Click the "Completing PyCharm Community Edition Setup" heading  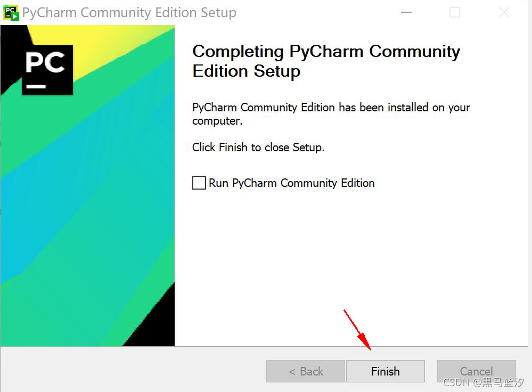pyautogui.click(x=326, y=61)
